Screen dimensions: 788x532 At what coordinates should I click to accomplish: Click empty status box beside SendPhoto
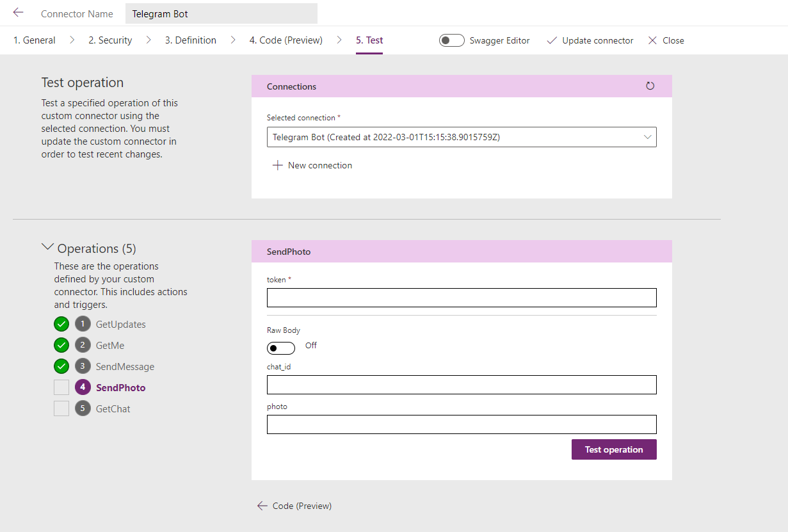(61, 387)
